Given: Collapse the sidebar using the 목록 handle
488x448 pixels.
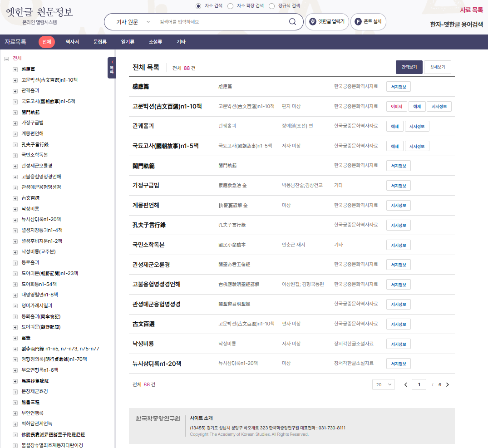Looking at the screenshot, I should (112, 68).
